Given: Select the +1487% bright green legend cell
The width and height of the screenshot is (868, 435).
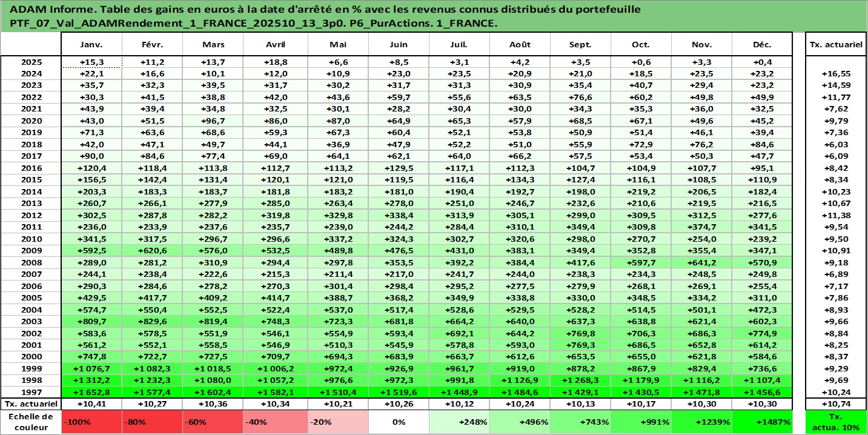Looking at the screenshot, I should [762, 422].
